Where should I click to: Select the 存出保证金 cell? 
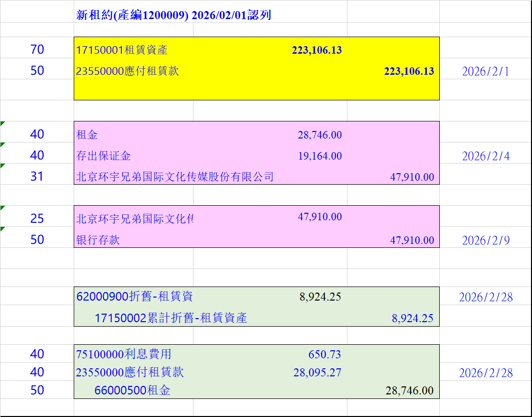[x=104, y=156]
